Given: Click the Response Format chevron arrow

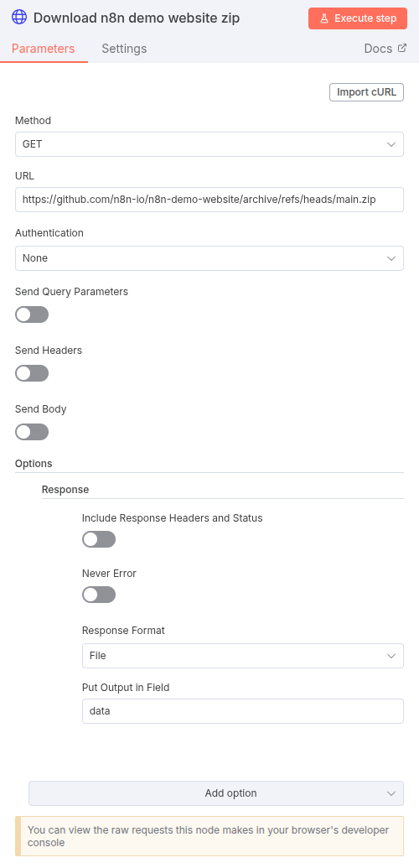Looking at the screenshot, I should 391,656.
